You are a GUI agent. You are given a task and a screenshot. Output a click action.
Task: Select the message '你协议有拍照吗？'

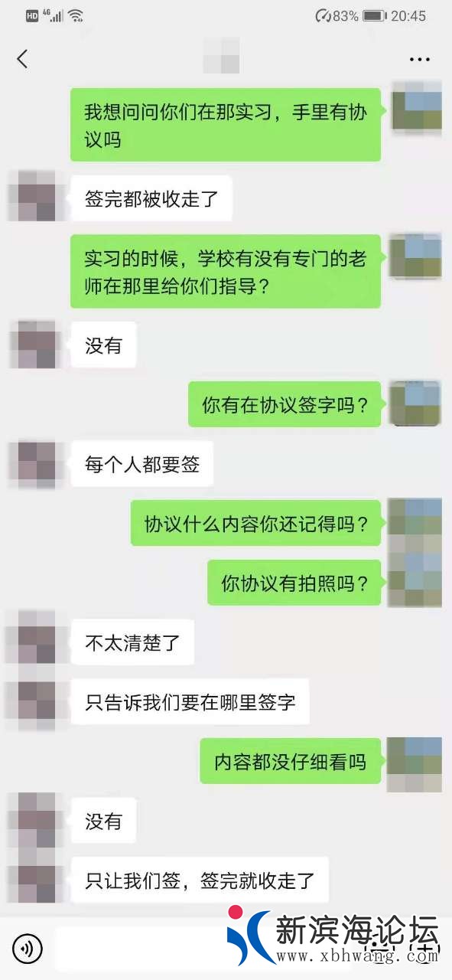(294, 583)
